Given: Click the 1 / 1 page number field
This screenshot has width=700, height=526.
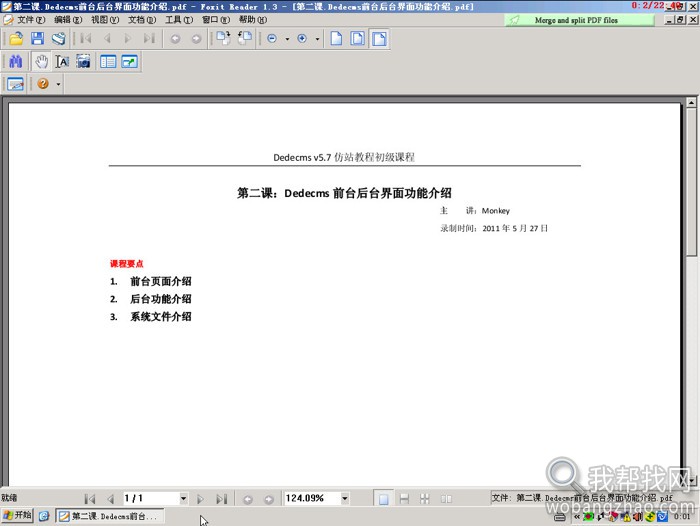Looking at the screenshot, I should [x=150, y=498].
